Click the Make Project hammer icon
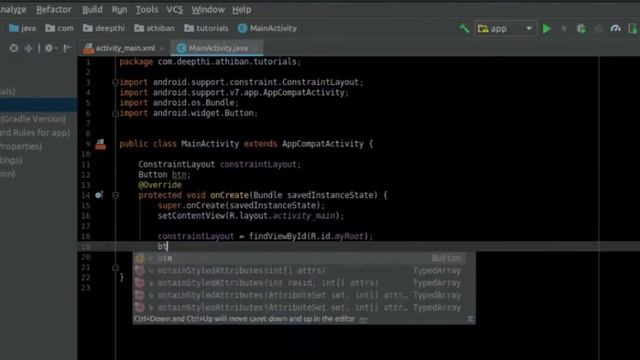 click(x=464, y=29)
